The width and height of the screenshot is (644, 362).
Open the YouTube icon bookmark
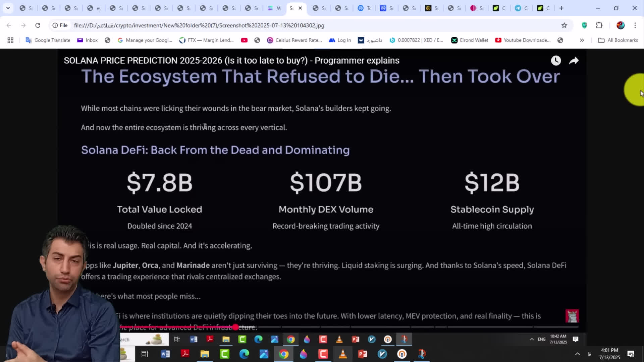[x=244, y=40]
